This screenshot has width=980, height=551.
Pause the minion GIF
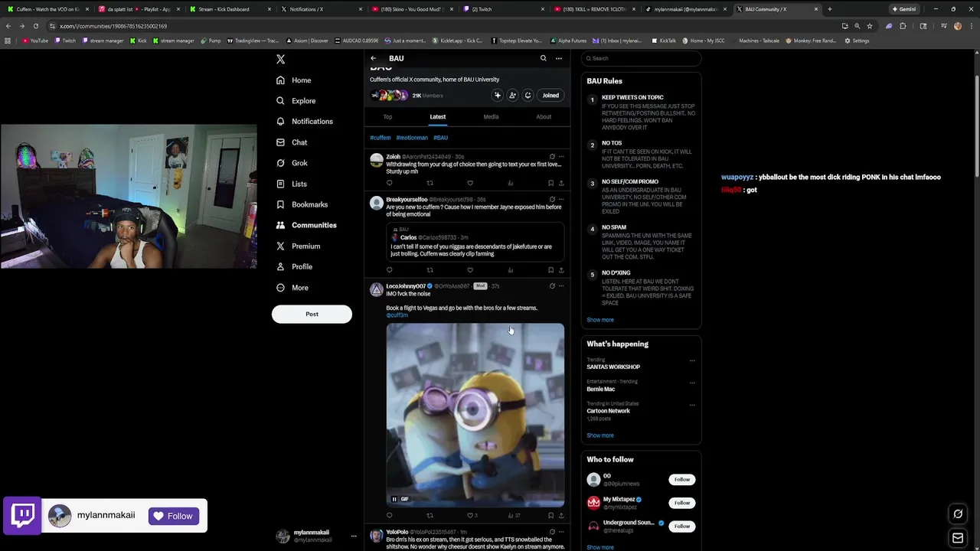coord(394,499)
